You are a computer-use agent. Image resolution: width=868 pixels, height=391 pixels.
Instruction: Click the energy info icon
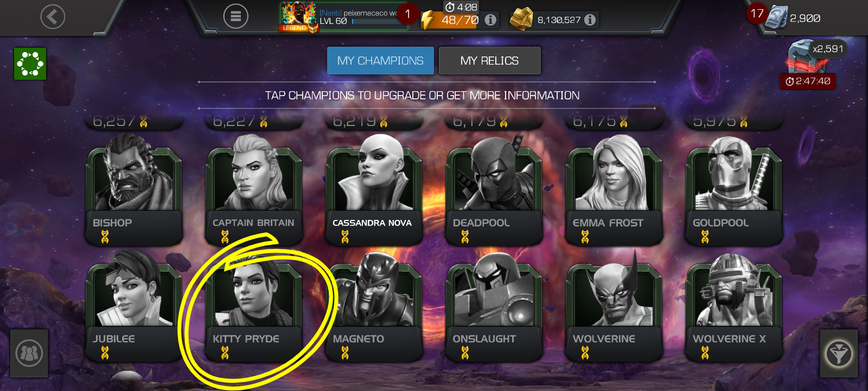[x=490, y=20]
